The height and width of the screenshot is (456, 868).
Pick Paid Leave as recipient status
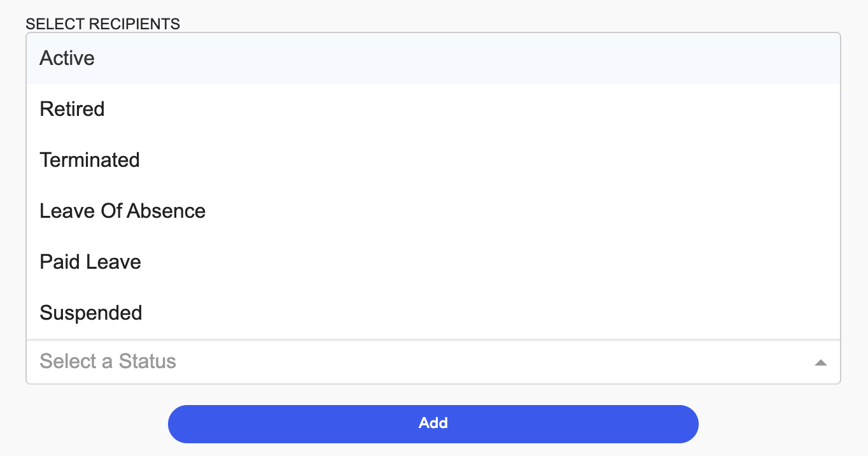click(x=90, y=262)
